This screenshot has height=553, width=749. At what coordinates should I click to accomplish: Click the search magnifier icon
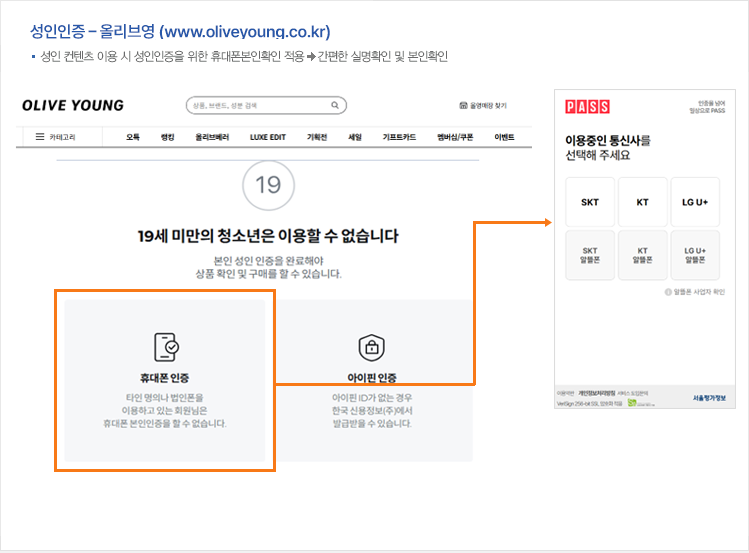tap(335, 105)
